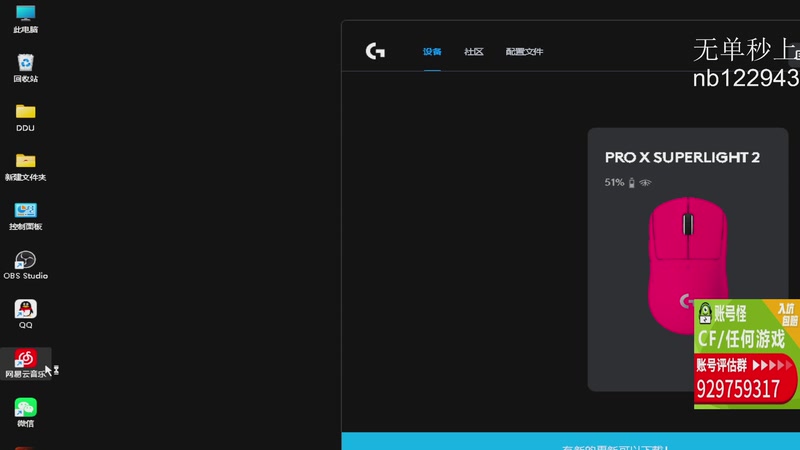
Task: Open the PRO X SUPERLIGHT 2 device card
Action: (688, 259)
